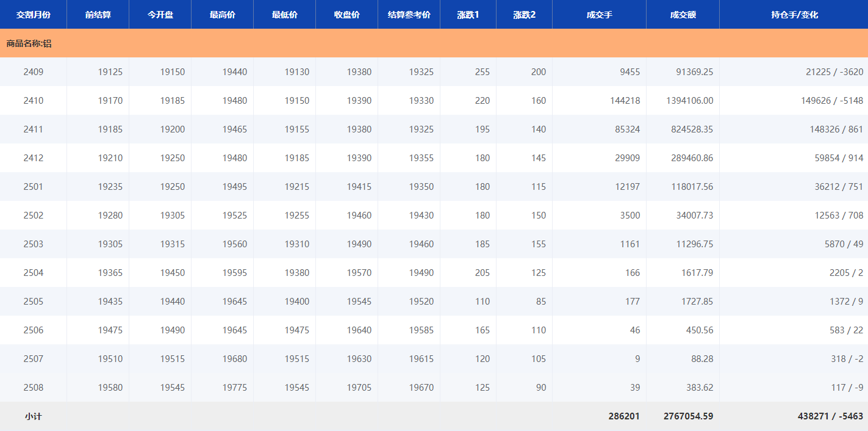Click the 涨跌1 column header

(468, 15)
